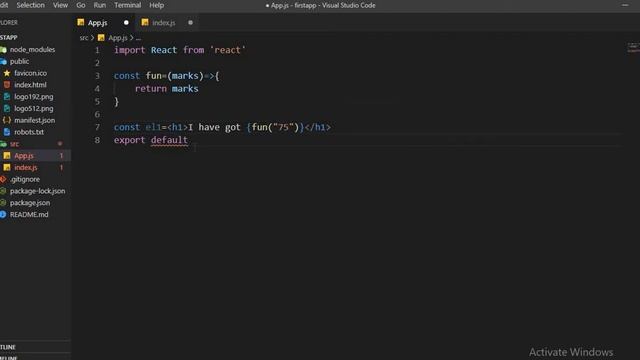Open the View menu
Screen dimensions: 640x360
click(x=60, y=5)
